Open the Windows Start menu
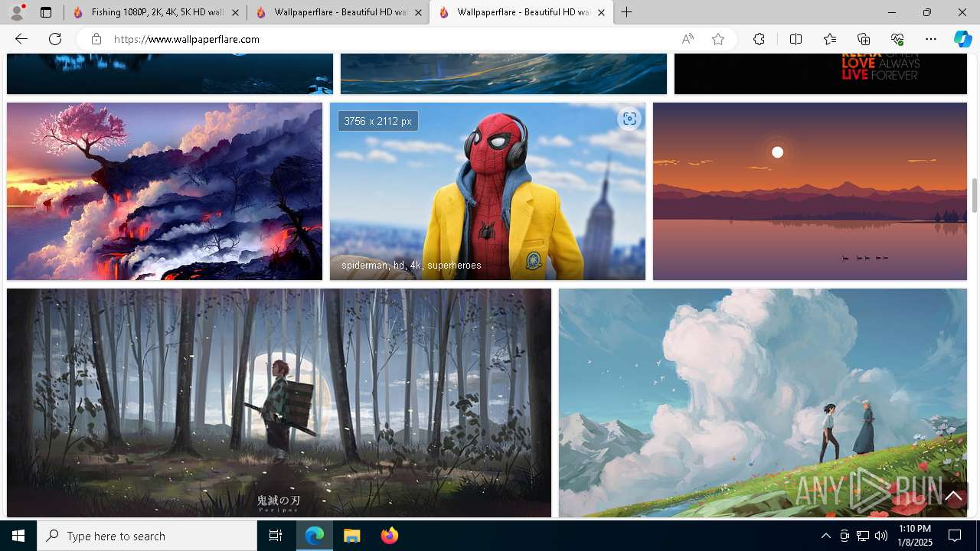980x551 pixels. click(x=18, y=536)
